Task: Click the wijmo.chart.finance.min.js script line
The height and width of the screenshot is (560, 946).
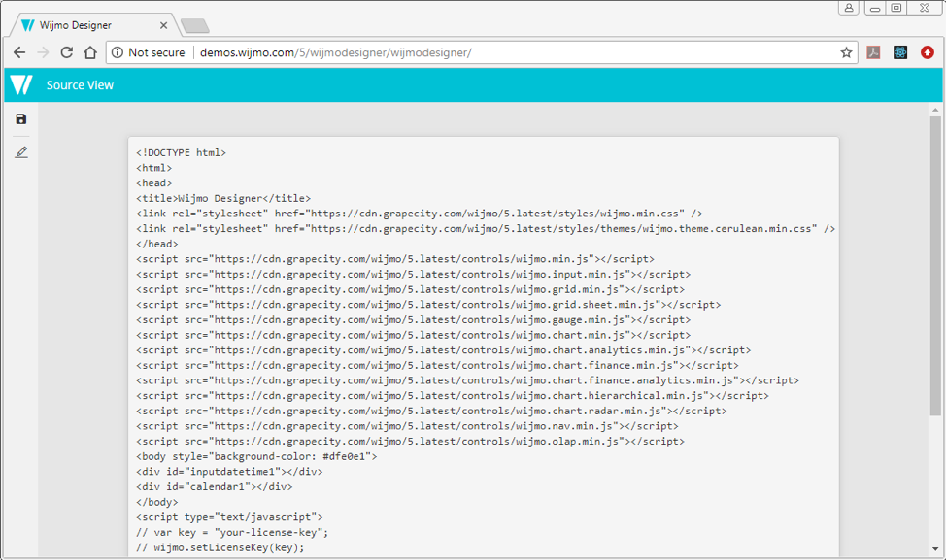Action: click(437, 365)
